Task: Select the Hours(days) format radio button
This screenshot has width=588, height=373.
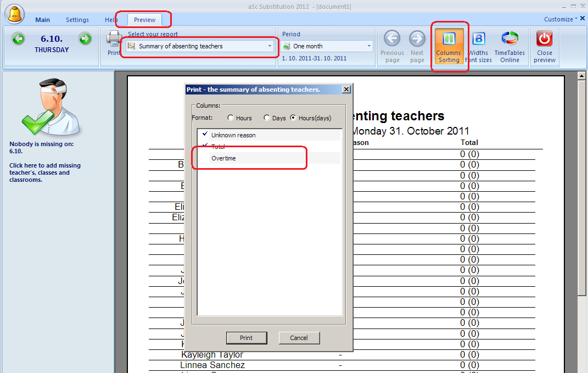Action: pos(293,118)
